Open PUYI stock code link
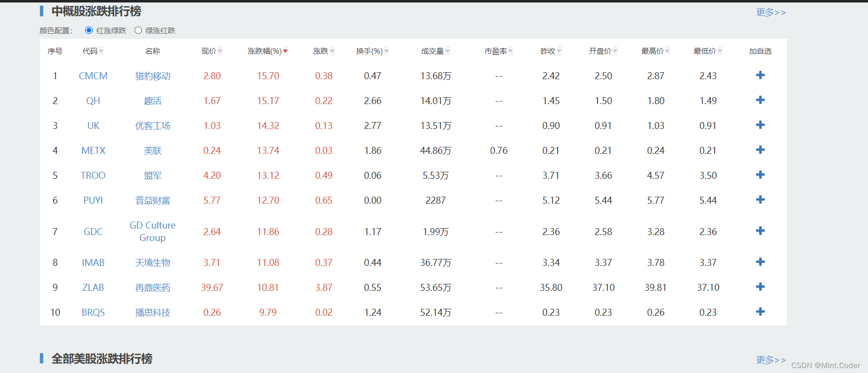Screen dimensions: 868x373 coord(93,200)
